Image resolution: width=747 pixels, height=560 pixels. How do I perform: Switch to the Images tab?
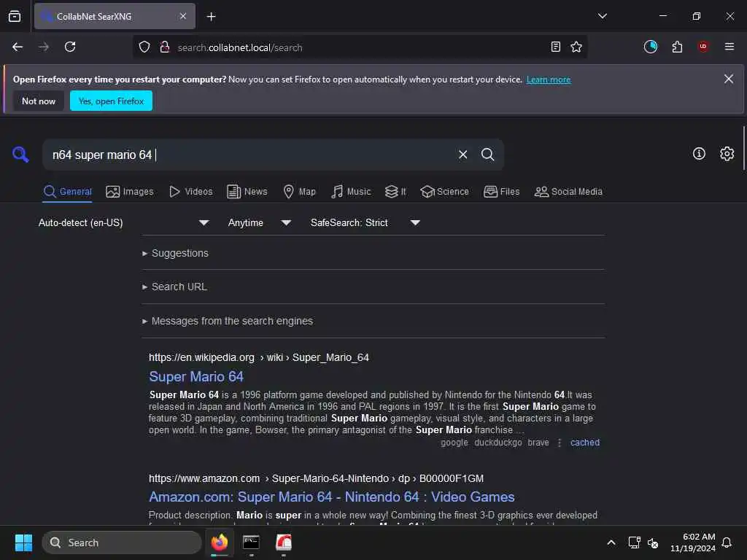click(130, 192)
